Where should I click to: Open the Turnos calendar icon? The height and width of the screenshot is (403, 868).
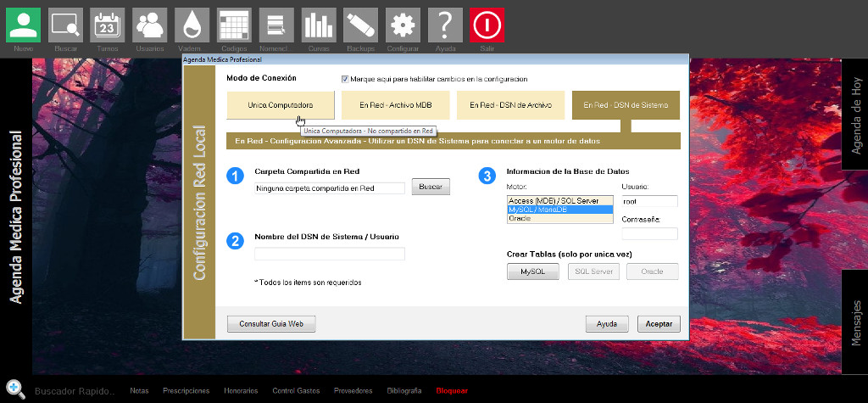108,25
